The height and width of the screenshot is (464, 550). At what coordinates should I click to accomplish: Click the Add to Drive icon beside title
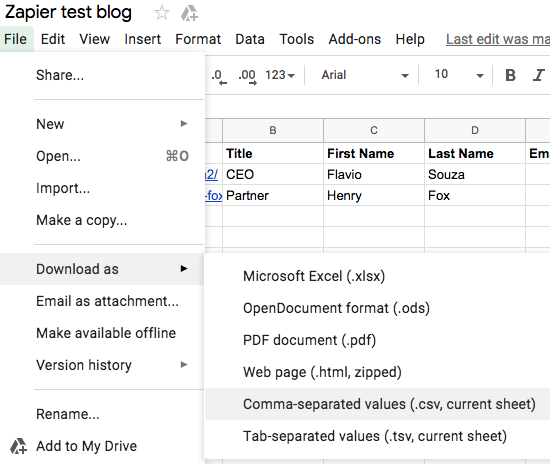tap(189, 13)
